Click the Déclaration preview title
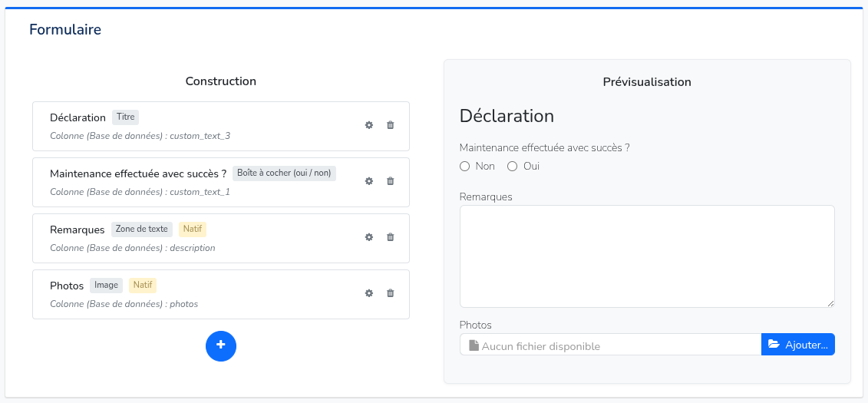The height and width of the screenshot is (403, 868). coord(507,116)
